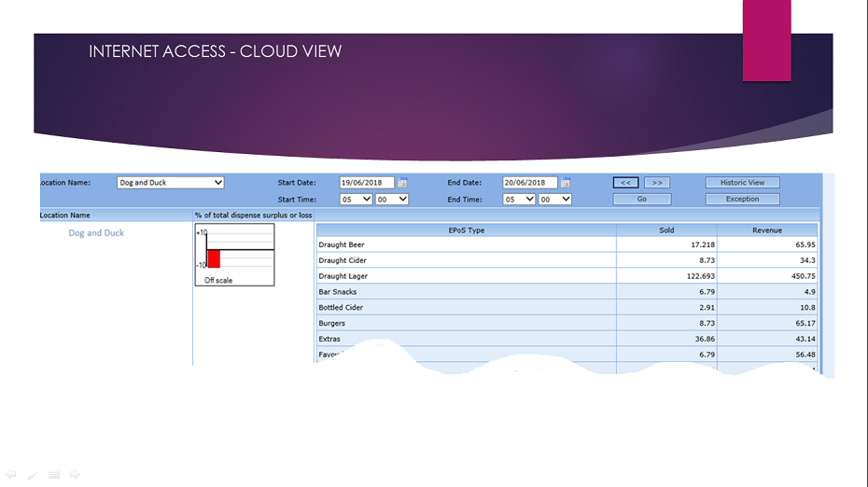The width and height of the screenshot is (868, 487).
Task: Click the 65.95 revenue value
Action: point(805,244)
